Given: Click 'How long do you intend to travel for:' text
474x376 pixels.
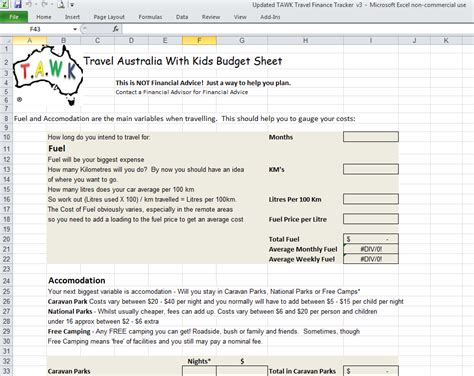Looking at the screenshot, I should point(99,137).
